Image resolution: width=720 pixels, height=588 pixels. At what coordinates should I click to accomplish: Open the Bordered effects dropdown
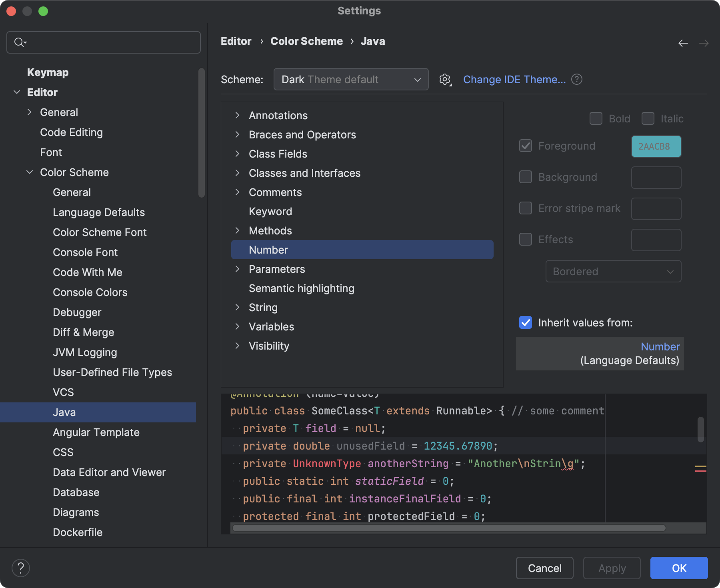613,271
